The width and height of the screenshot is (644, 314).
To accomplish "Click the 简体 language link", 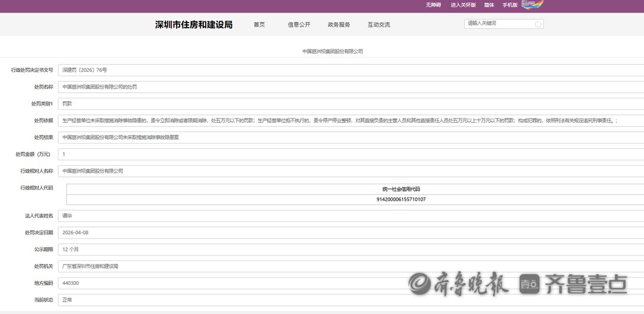I will (x=489, y=5).
